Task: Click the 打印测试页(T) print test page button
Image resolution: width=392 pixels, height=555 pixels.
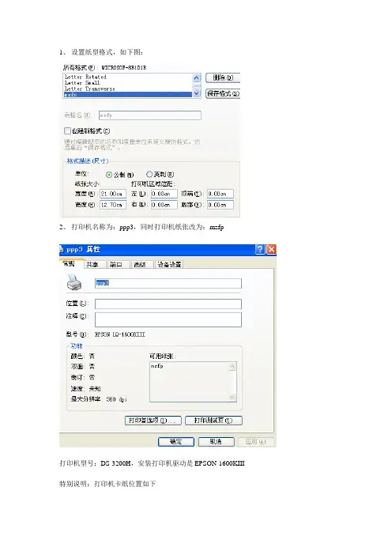Action: coord(213,421)
